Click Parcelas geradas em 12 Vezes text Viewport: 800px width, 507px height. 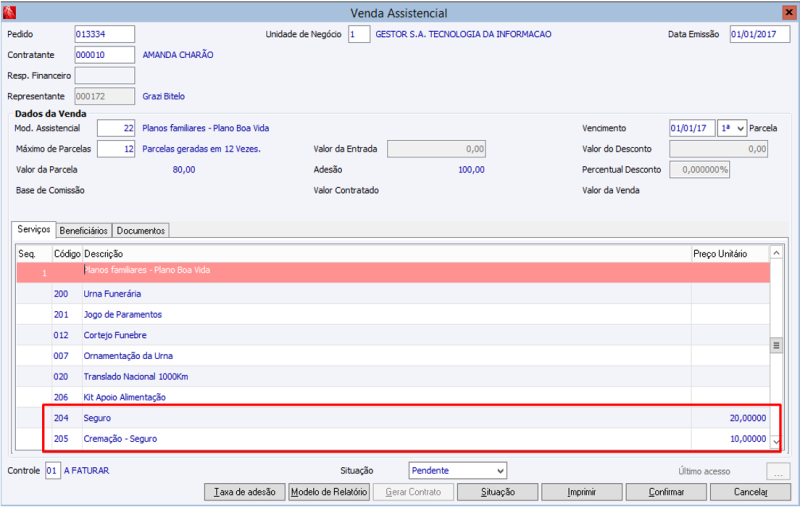point(201,149)
